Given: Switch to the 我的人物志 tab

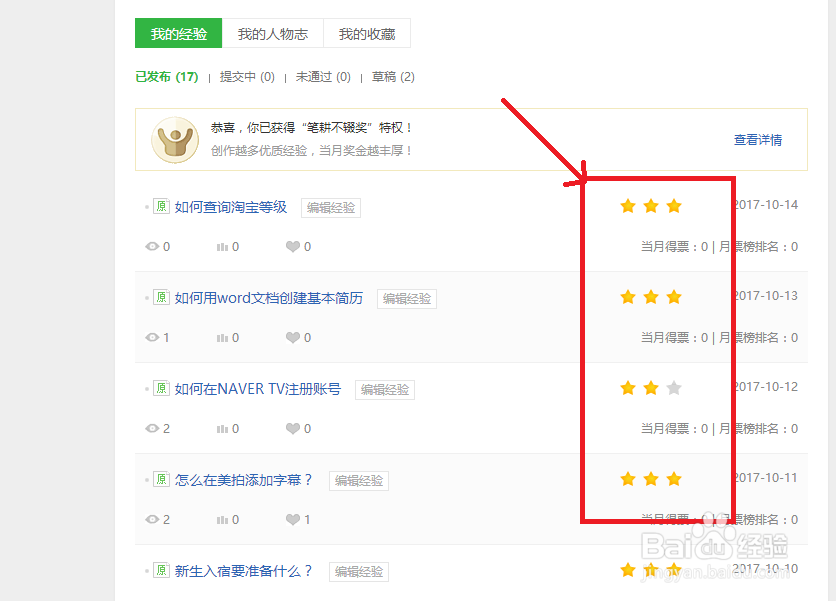Looking at the screenshot, I should point(272,33).
